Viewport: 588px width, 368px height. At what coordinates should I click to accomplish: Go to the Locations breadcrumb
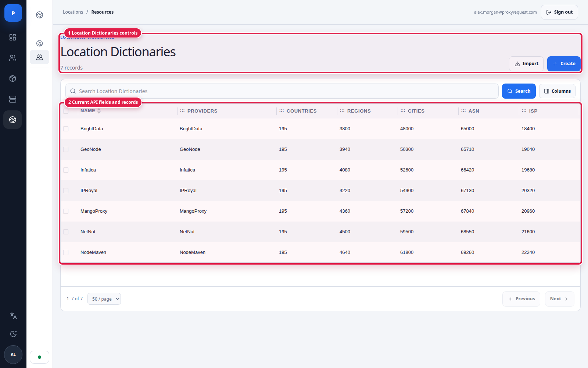pos(73,12)
